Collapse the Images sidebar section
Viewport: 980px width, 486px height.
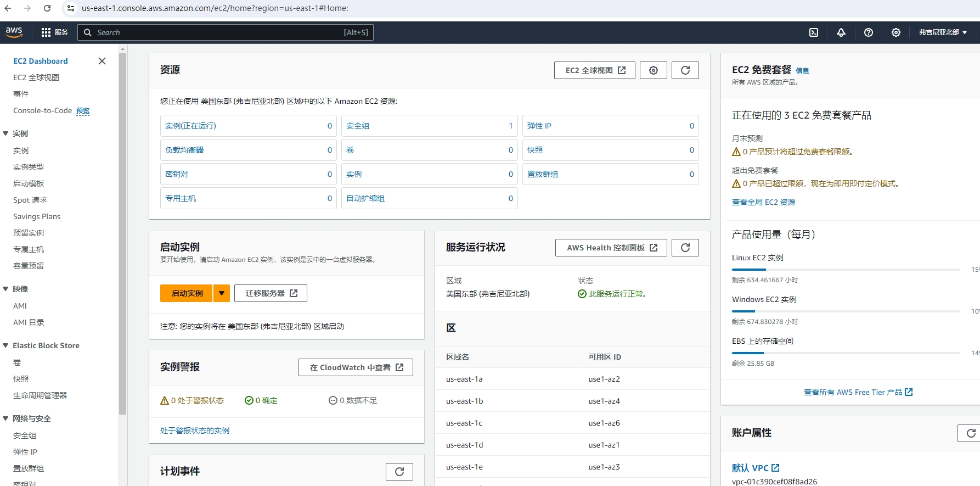6,289
